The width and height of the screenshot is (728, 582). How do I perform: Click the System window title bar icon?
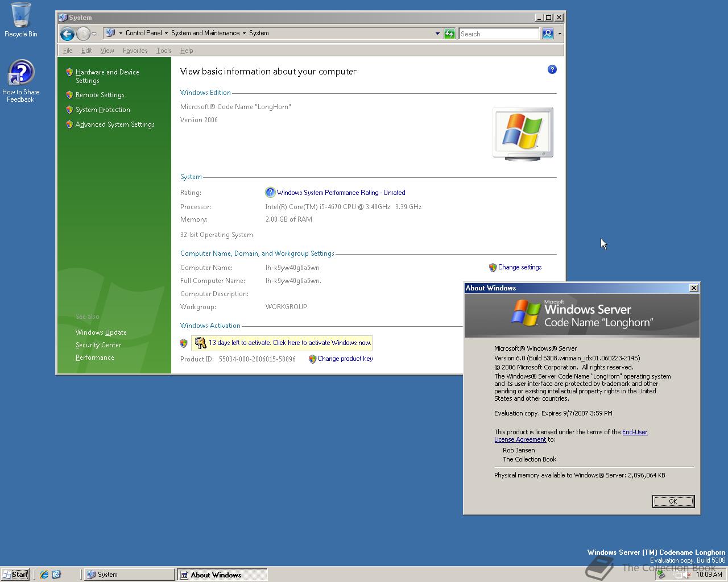click(63, 18)
